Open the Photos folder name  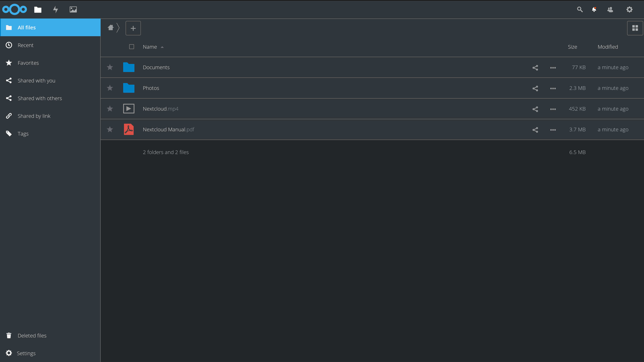pos(151,88)
